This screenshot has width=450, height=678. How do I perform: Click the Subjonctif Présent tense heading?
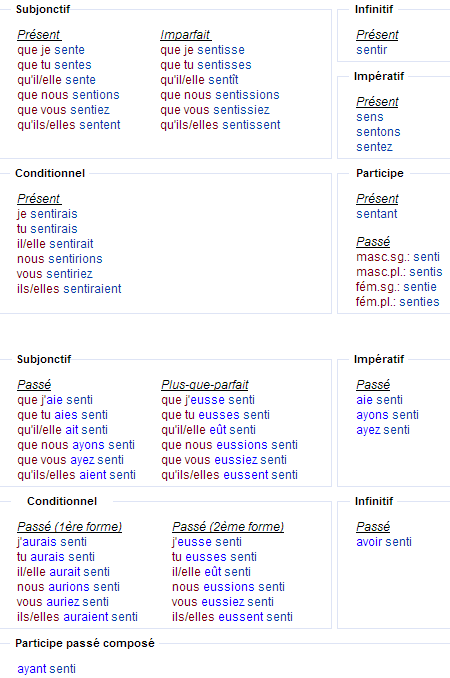pyautogui.click(x=39, y=35)
